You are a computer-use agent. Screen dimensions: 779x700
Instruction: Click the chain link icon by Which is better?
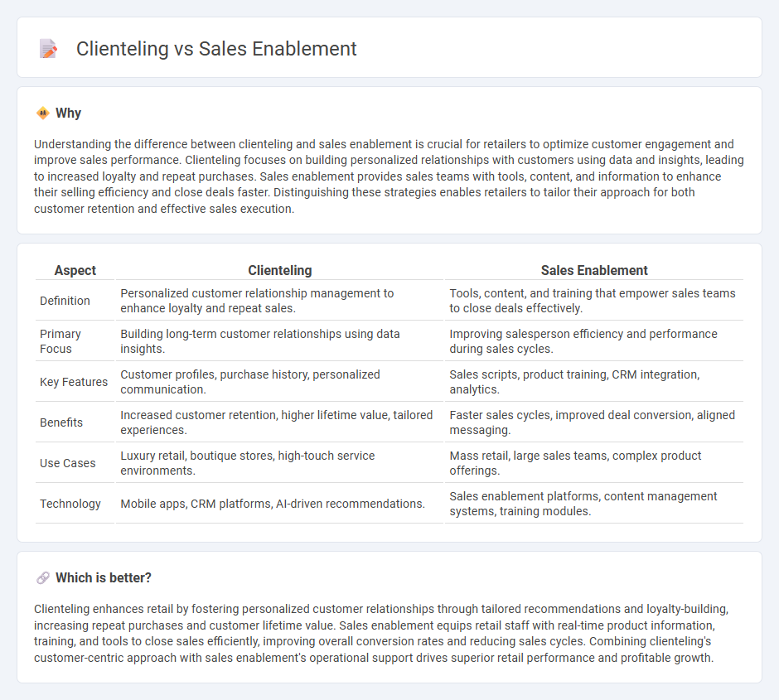click(43, 578)
